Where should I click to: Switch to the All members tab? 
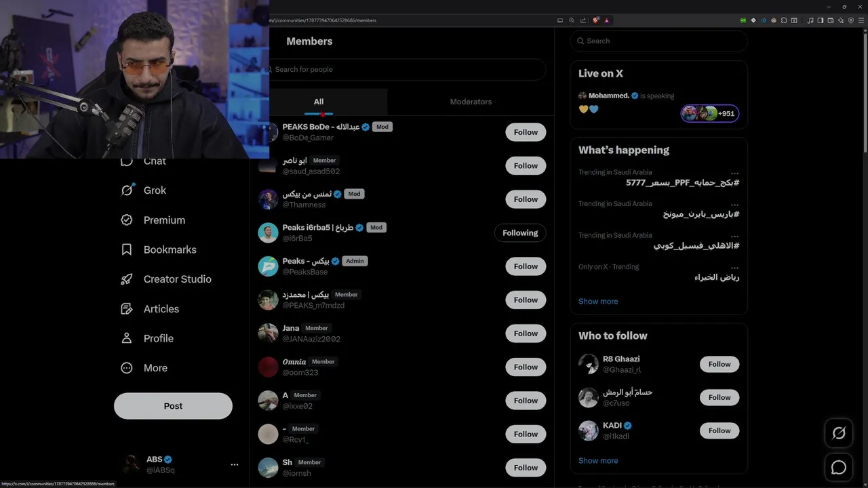tap(319, 102)
